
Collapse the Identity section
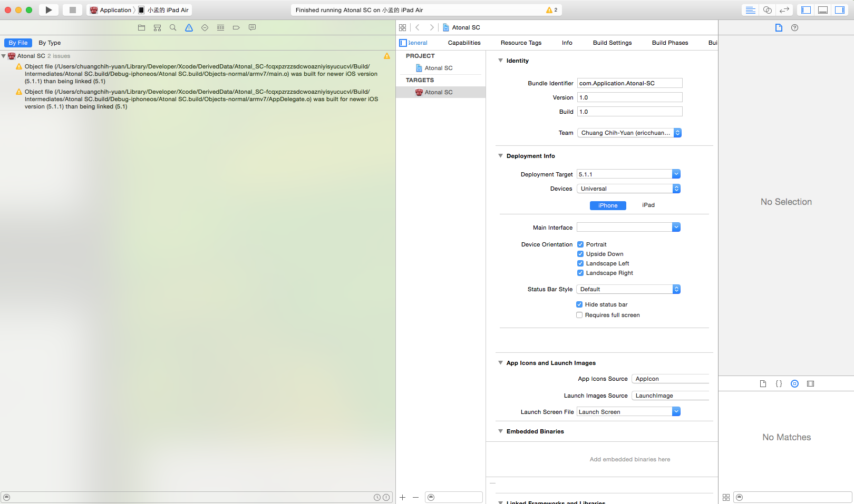500,61
